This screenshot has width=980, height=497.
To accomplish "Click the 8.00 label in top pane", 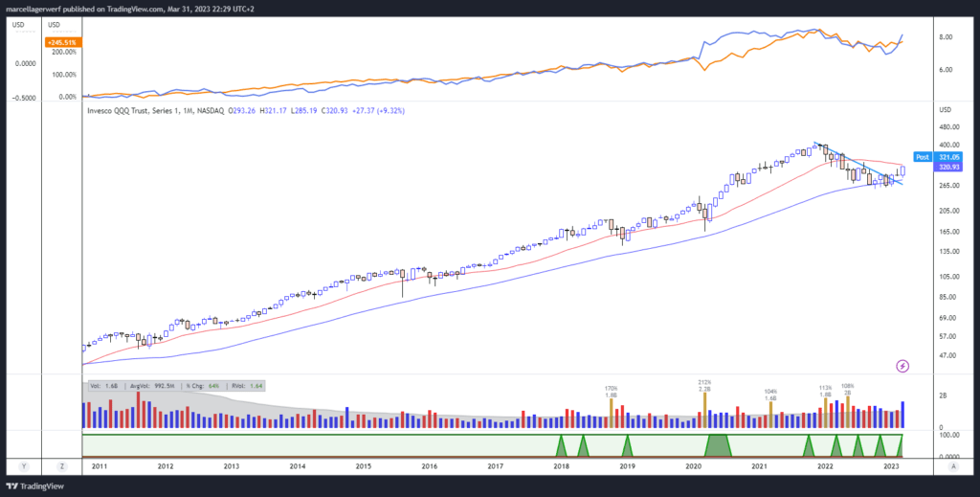I will tap(946, 37).
